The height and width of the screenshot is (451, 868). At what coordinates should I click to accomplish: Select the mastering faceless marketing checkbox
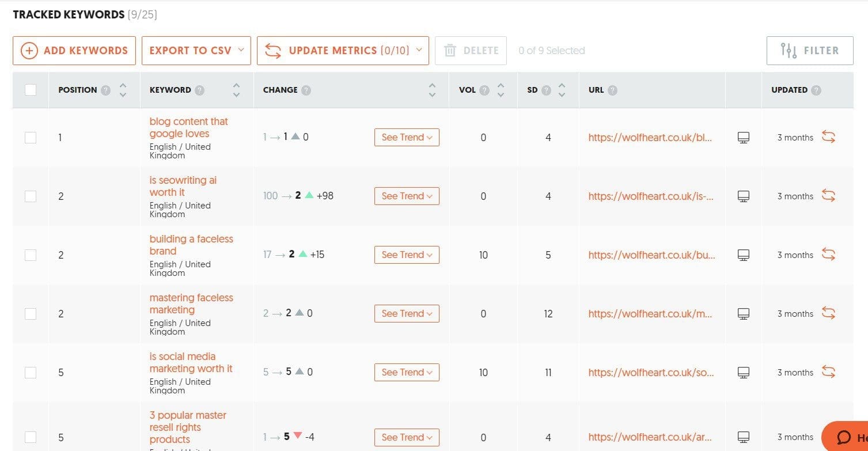(31, 314)
